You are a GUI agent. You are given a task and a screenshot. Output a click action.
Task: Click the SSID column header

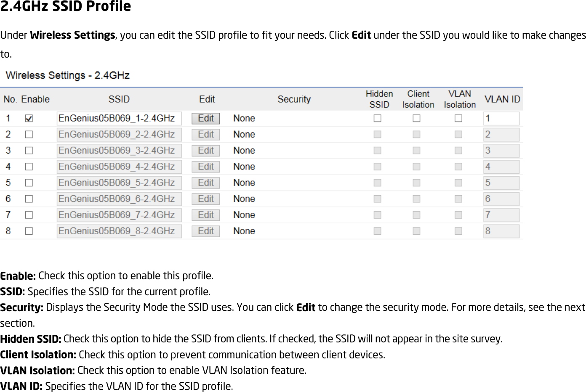pos(119,99)
